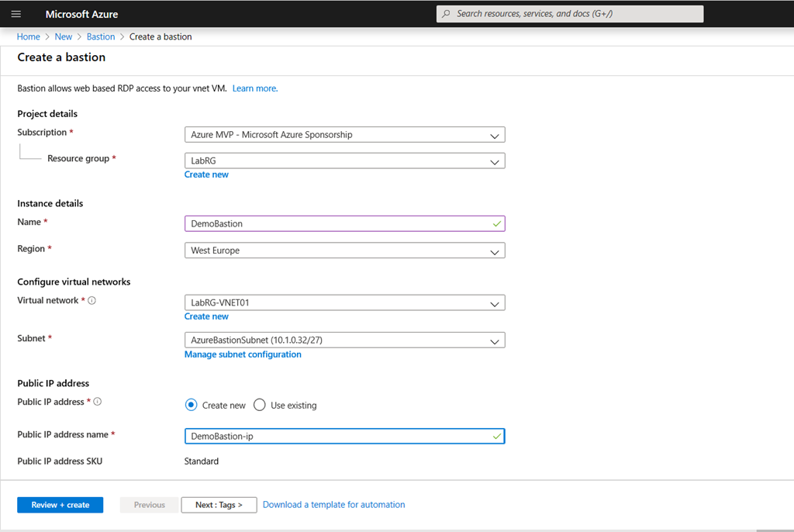Image resolution: width=794 pixels, height=532 pixels.
Task: Click Create new under Resource group
Action: pos(206,174)
